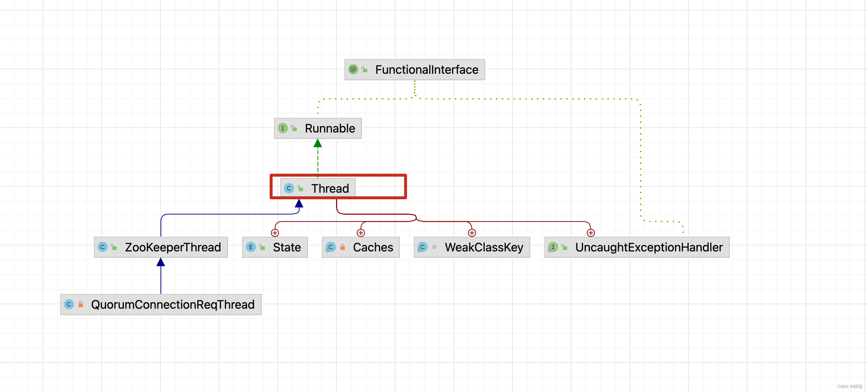Click the blue inheritance arrowhead below Thread
868x392 pixels.
(x=299, y=203)
